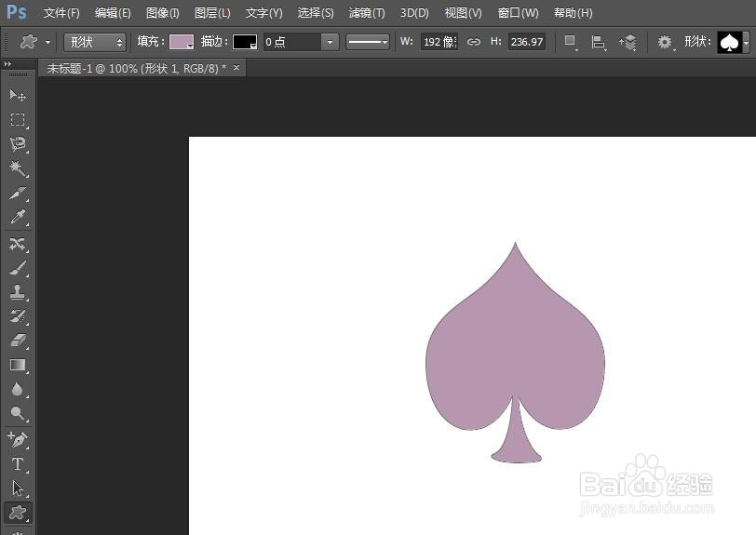The image size is (756, 535).
Task: Select the Rectangular Marquee tool
Action: tap(18, 119)
